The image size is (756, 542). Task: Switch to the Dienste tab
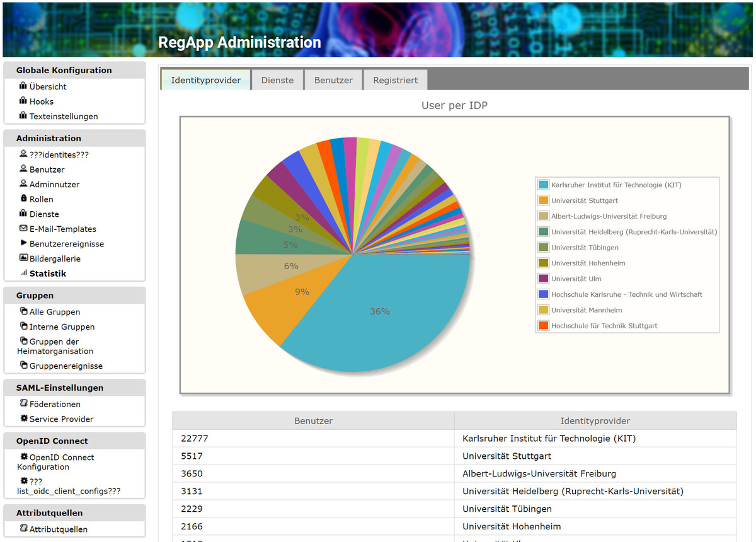[277, 80]
